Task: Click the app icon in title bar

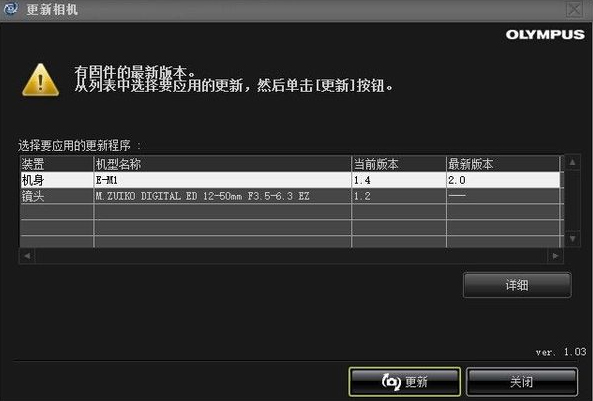Action: click(x=11, y=9)
